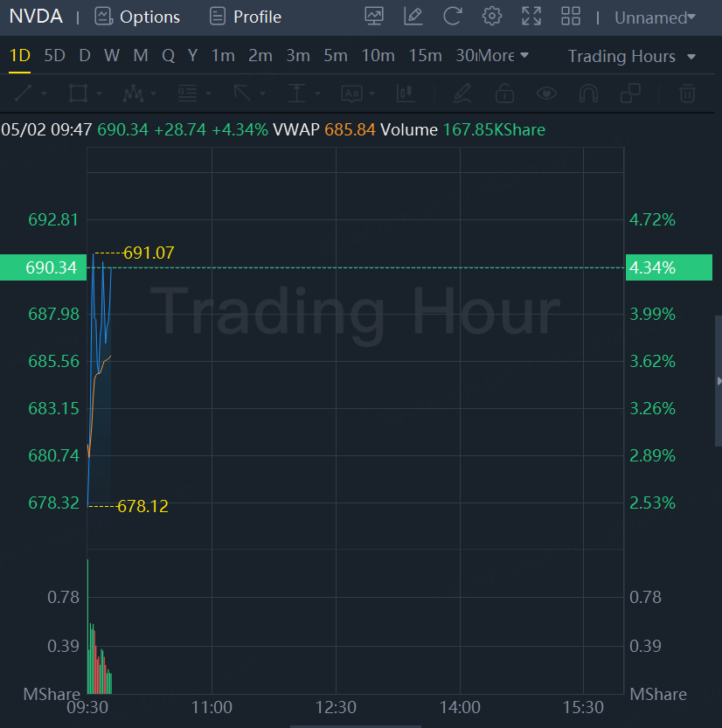Click the 4.34% change label
This screenshot has width=722, height=728.
669,267
